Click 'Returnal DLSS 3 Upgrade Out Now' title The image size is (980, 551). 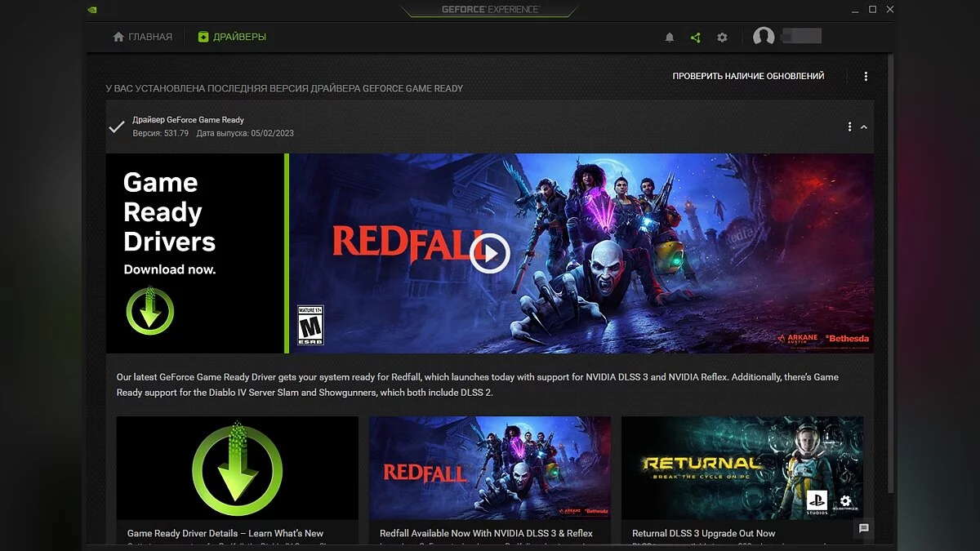pyautogui.click(x=704, y=533)
